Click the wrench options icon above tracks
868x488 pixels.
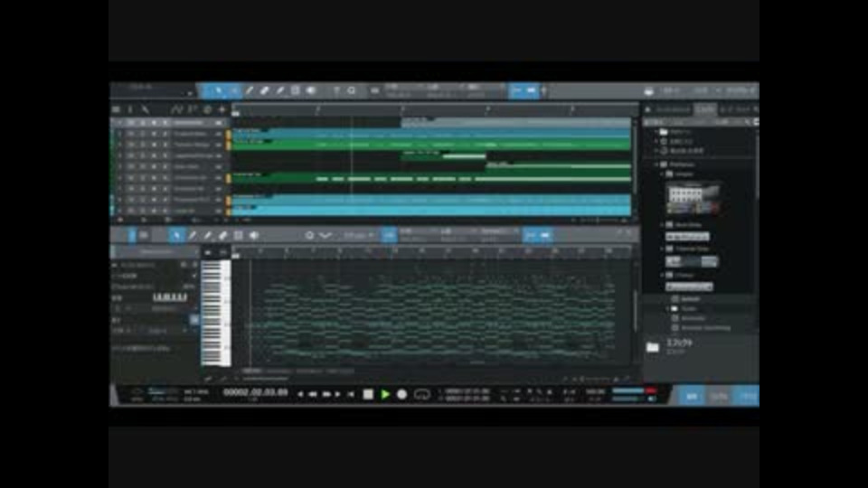pyautogui.click(x=145, y=109)
